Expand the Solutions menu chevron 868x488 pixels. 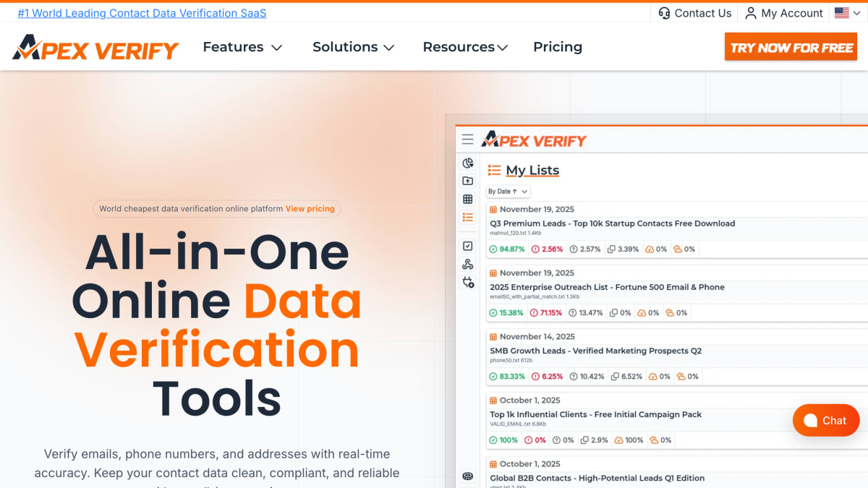coord(389,48)
